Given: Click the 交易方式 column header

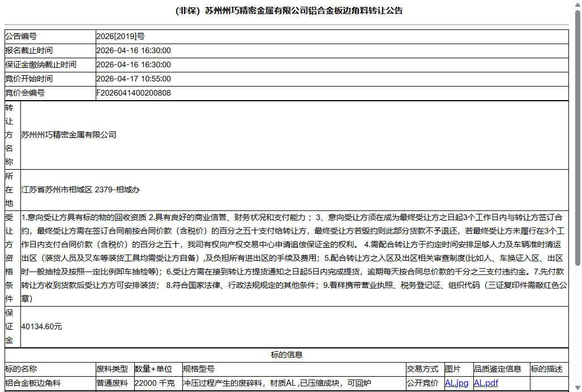Looking at the screenshot, I should click(425, 369).
